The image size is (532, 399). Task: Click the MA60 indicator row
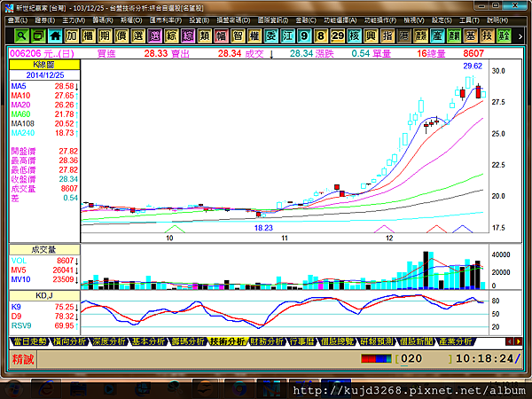click(44, 114)
